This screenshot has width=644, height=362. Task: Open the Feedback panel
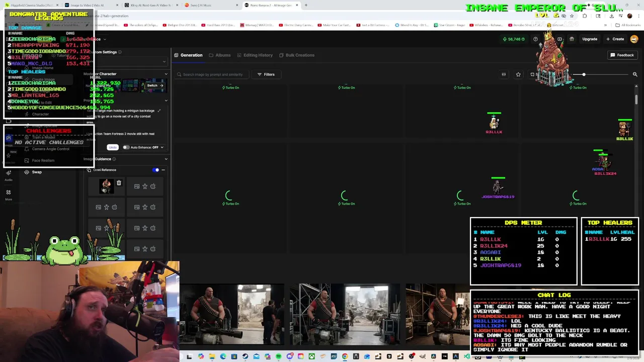click(622, 55)
